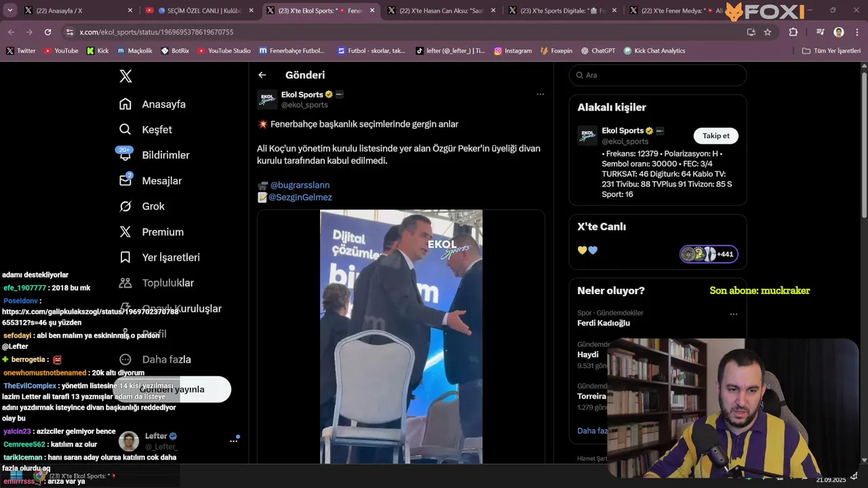Click the Ekol Sports avatar in the post

267,100
